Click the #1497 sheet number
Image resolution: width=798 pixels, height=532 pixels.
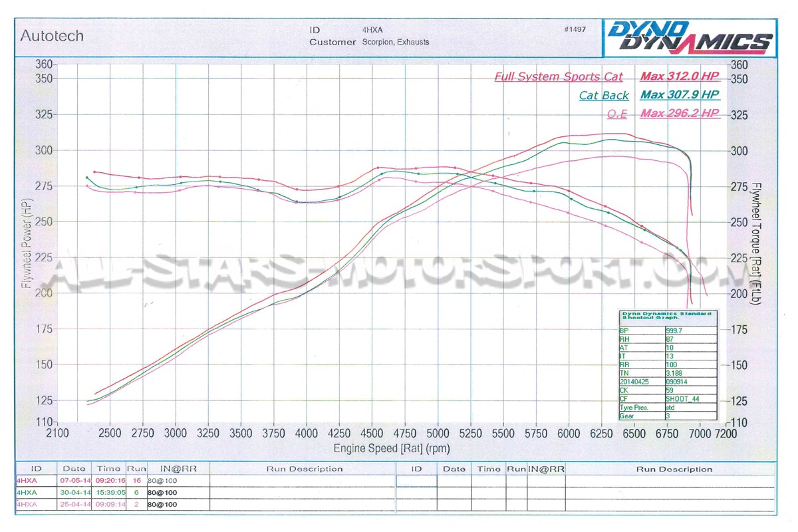[x=575, y=30]
